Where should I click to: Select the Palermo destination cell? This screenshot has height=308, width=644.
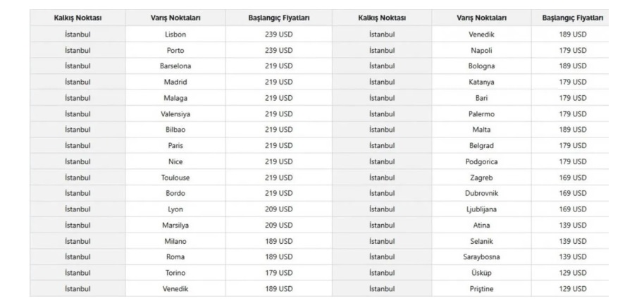tap(481, 114)
